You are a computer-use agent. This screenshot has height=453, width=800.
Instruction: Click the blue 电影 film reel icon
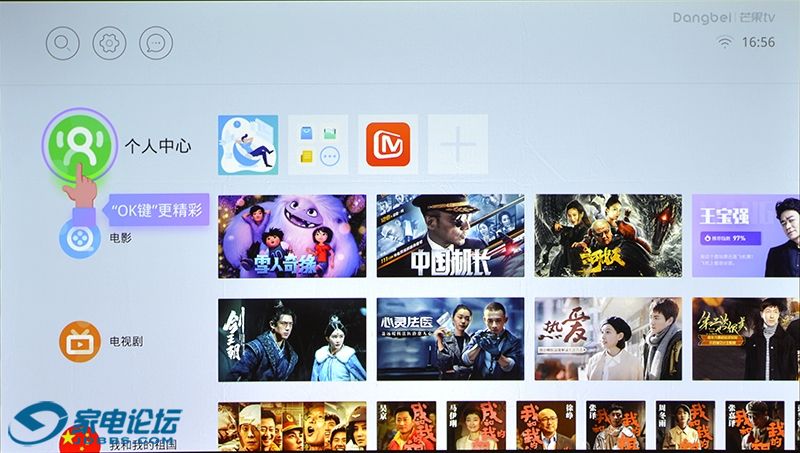tap(80, 238)
